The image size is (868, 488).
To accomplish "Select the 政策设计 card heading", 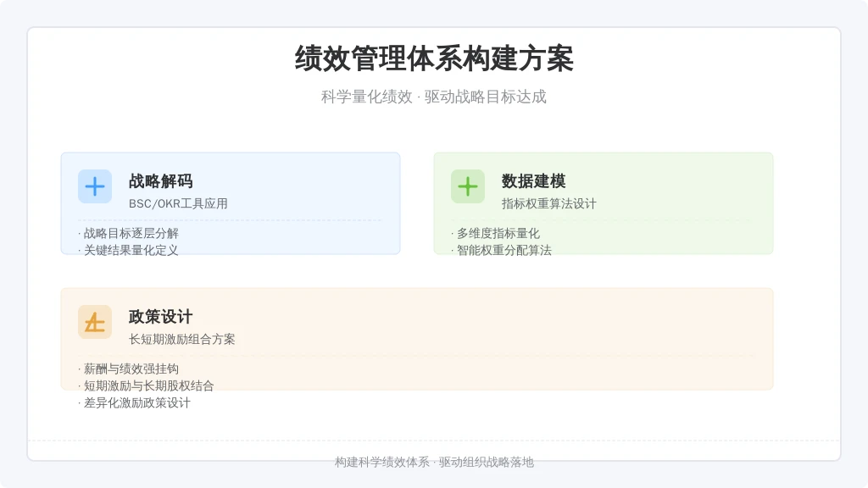I will (160, 317).
